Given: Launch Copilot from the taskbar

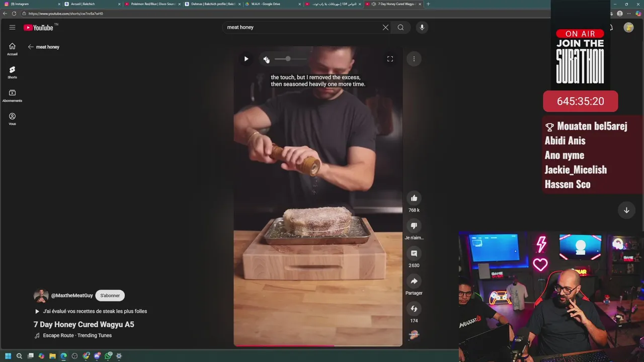Looking at the screenshot, I should (41, 356).
